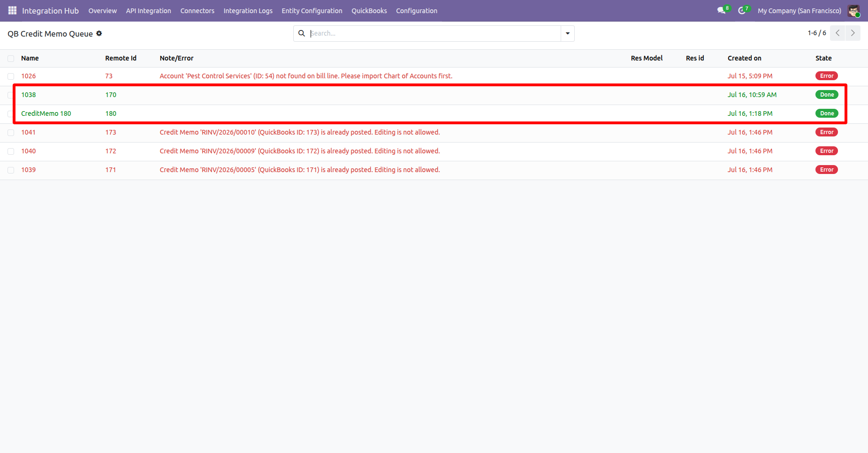
Task: Sort by the Res Model column header
Action: point(647,58)
